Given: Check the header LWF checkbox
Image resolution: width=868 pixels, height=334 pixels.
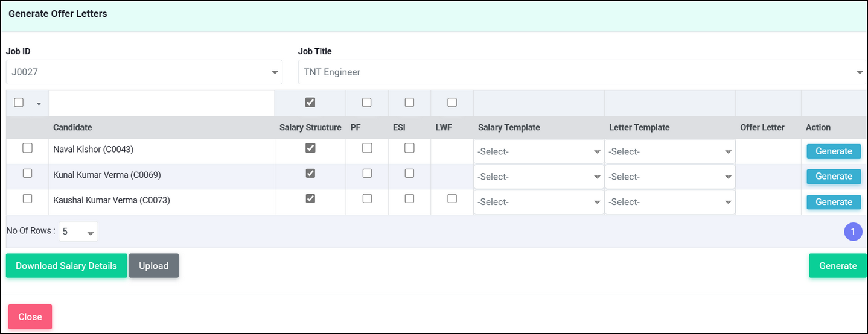Looking at the screenshot, I should pyautogui.click(x=452, y=102).
